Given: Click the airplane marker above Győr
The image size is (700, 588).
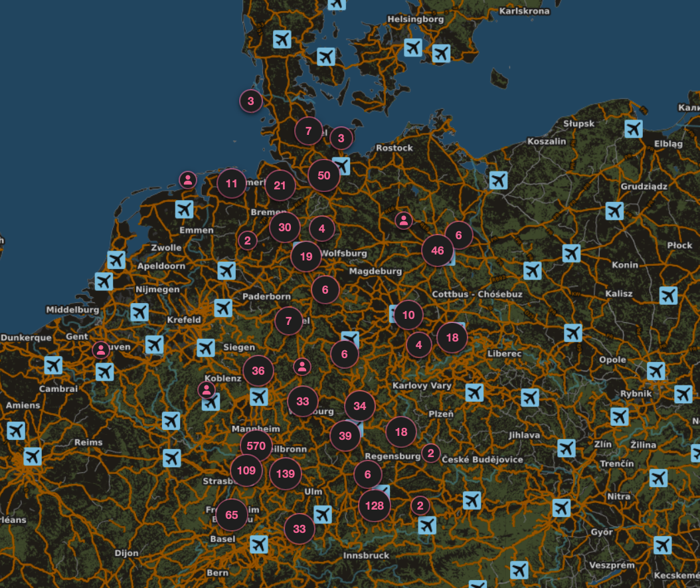Looking at the screenshot, I should (561, 508).
